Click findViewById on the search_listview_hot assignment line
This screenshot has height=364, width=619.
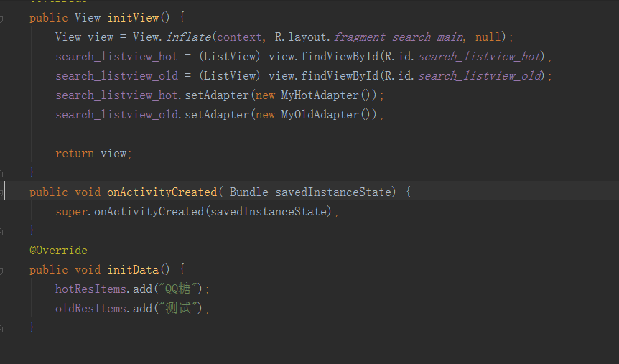tap(340, 57)
